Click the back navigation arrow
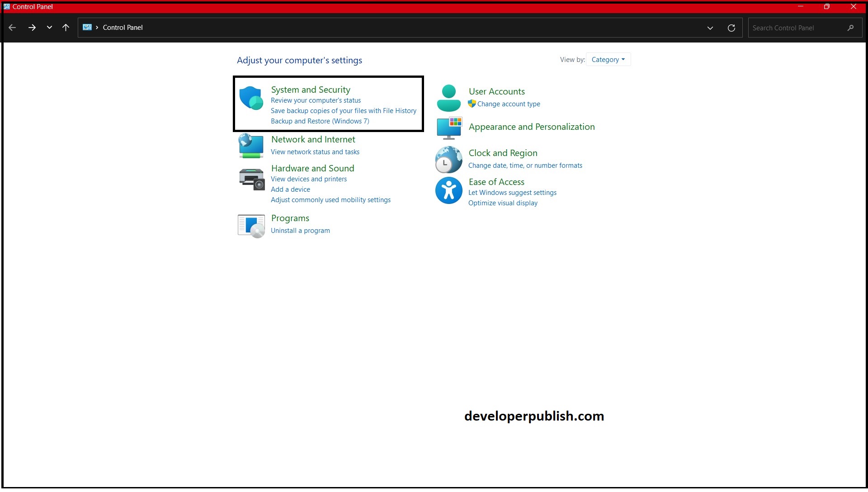Image resolution: width=868 pixels, height=492 pixels. [x=12, y=28]
